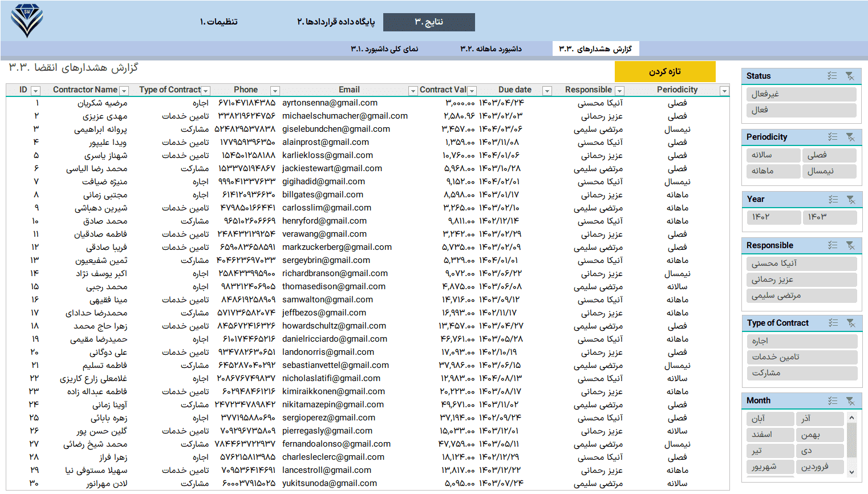Click Month slicer scrollbar thumb

tap(851, 439)
